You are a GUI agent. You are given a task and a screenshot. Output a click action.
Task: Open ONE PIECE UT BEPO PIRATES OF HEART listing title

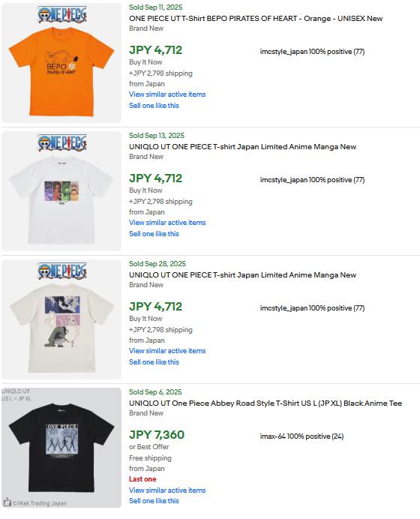256,19
